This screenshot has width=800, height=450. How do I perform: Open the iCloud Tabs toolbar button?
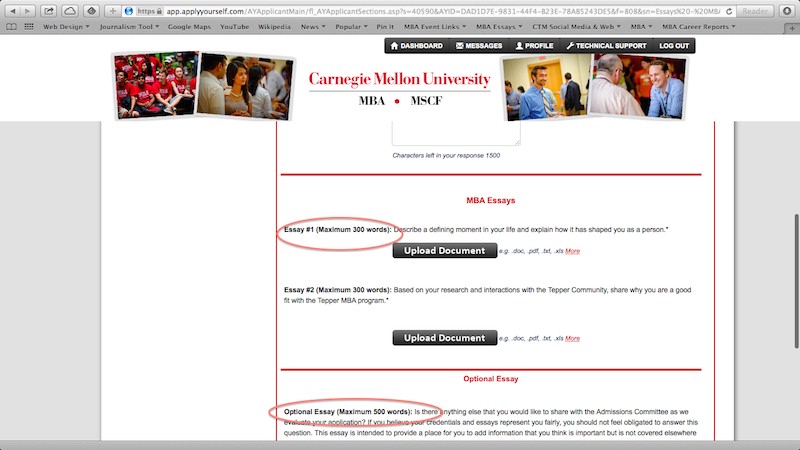coord(70,11)
